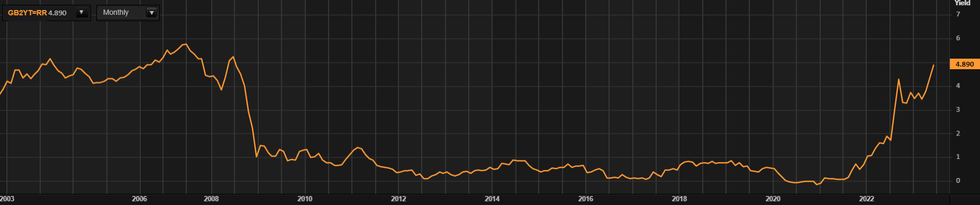Image resolution: width=980 pixels, height=205 pixels.
Task: Click the 0 tick on yield axis
Action: click(x=958, y=181)
